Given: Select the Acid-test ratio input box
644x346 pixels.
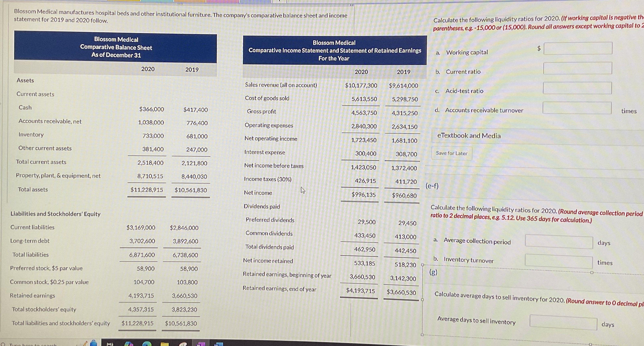Looking at the screenshot, I should [x=577, y=88].
